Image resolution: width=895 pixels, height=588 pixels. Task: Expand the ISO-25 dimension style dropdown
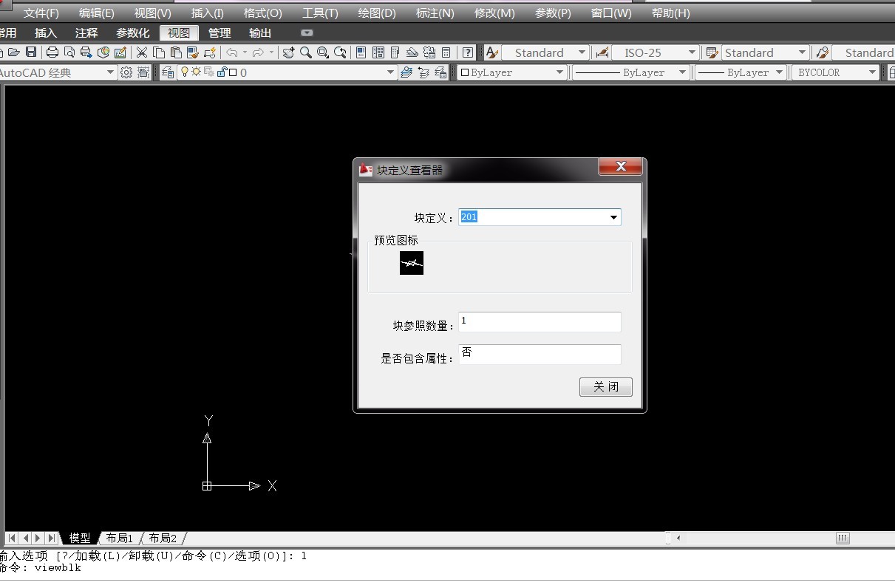point(692,52)
